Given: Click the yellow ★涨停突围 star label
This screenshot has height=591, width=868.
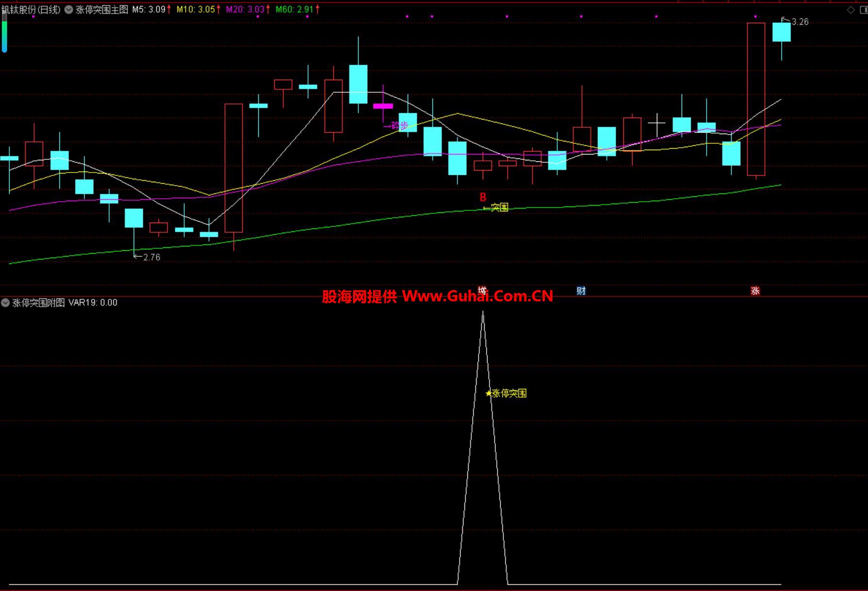Looking at the screenshot, I should (x=506, y=393).
